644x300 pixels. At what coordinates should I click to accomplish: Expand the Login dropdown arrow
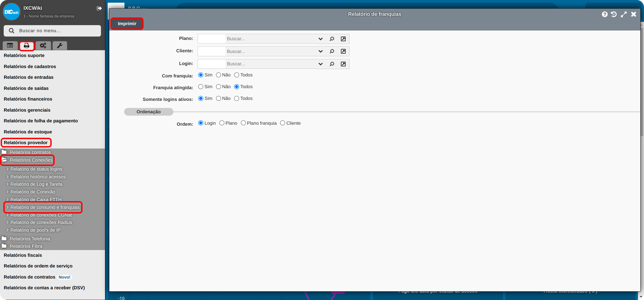pos(320,64)
